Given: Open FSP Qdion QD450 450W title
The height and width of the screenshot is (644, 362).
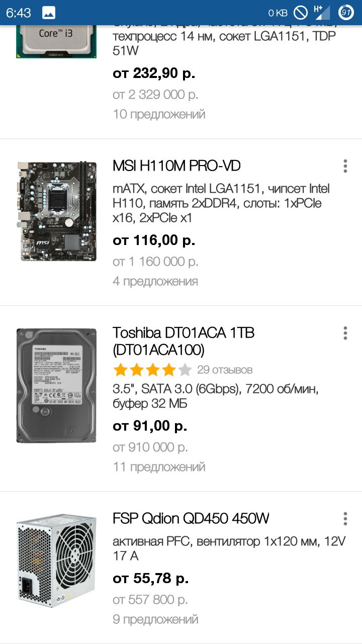Looking at the screenshot, I should pyautogui.click(x=191, y=518).
